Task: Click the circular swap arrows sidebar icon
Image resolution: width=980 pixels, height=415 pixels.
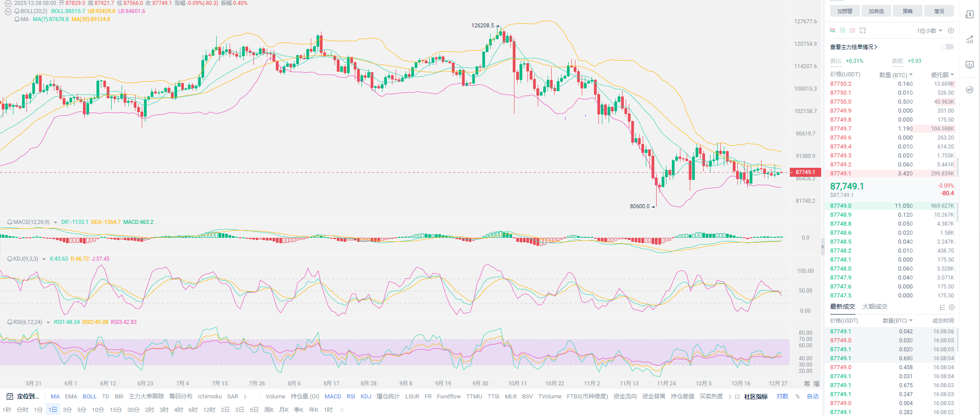Action: (970, 90)
